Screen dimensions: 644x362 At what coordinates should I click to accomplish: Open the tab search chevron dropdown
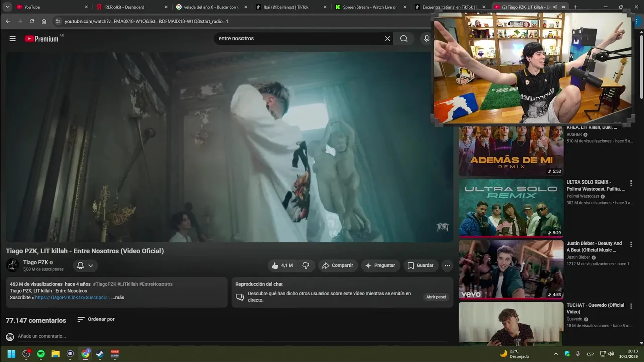point(7,7)
